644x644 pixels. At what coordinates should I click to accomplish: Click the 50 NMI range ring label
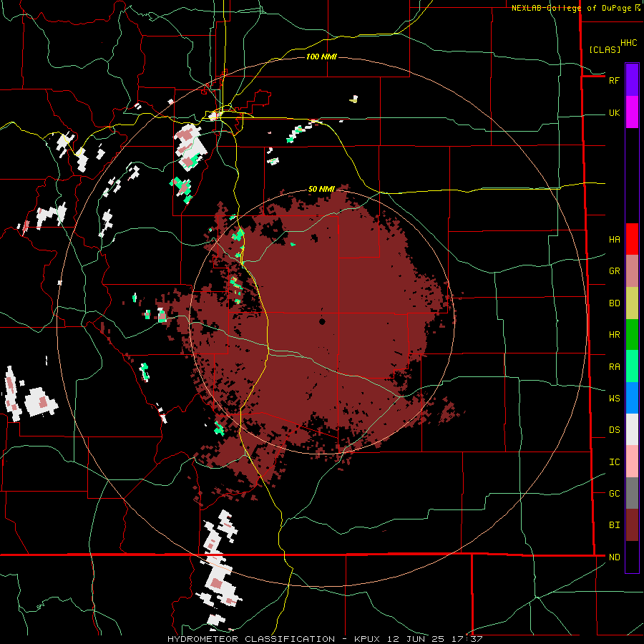pos(321,189)
